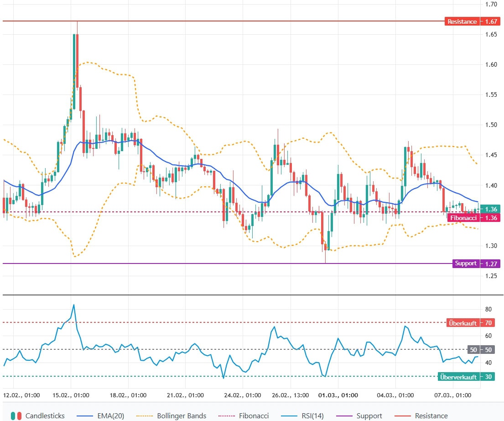
Task: Click the bold 01.03., 01:00 date label
Action: click(338, 395)
